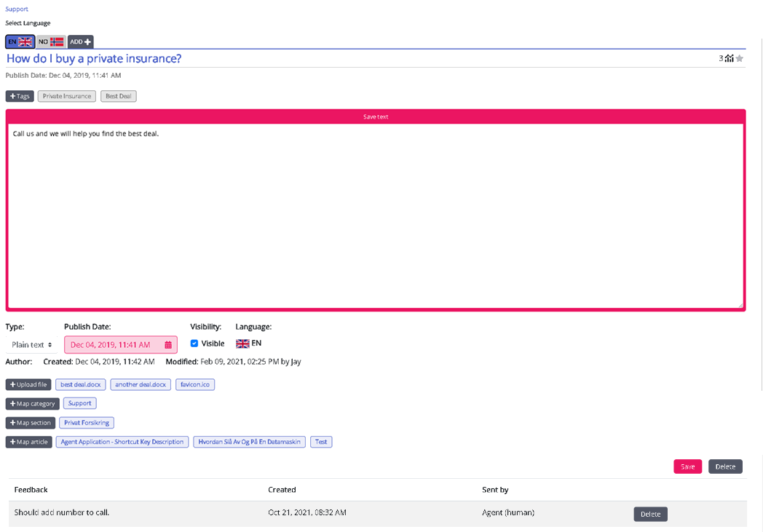
Task: Click the Save text bar
Action: (x=376, y=116)
